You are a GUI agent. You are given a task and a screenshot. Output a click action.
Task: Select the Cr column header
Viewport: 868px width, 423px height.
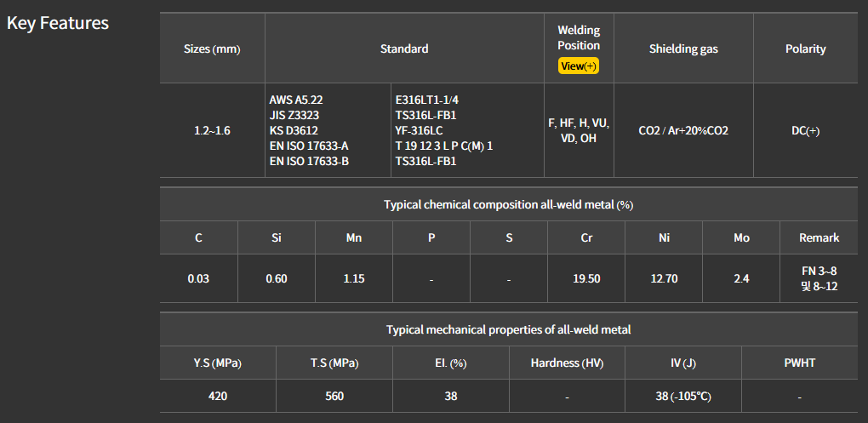coord(586,237)
